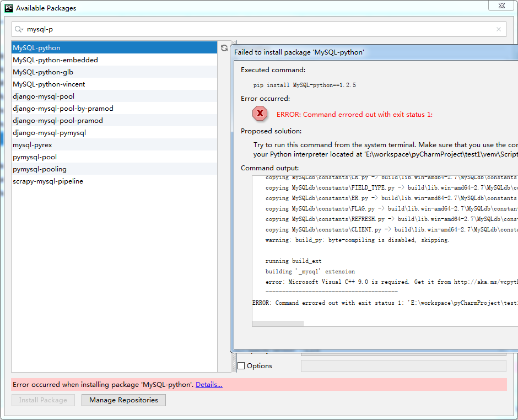Click the 'Failed to install package' dialog title
This screenshot has width=518, height=420.
(x=299, y=52)
